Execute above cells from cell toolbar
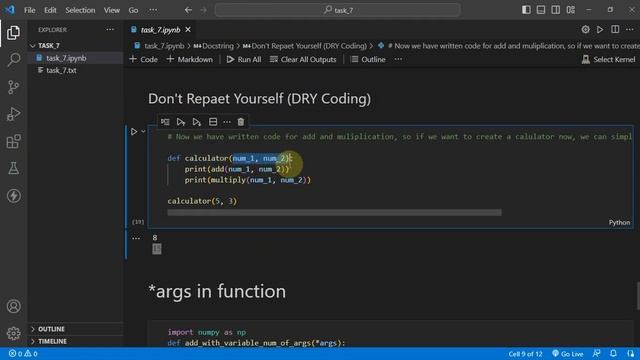The width and height of the screenshot is (640, 360). click(x=181, y=122)
